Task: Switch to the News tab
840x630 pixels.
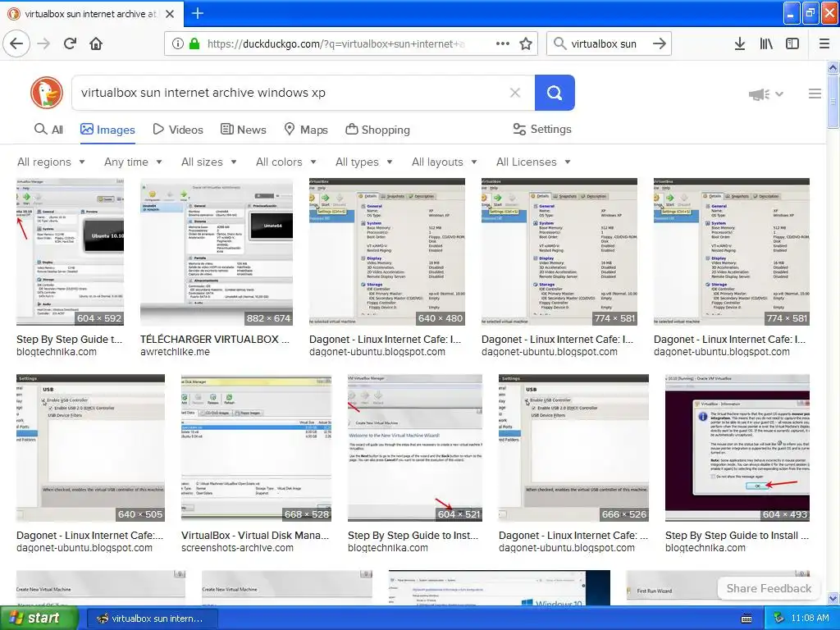Action: point(244,130)
